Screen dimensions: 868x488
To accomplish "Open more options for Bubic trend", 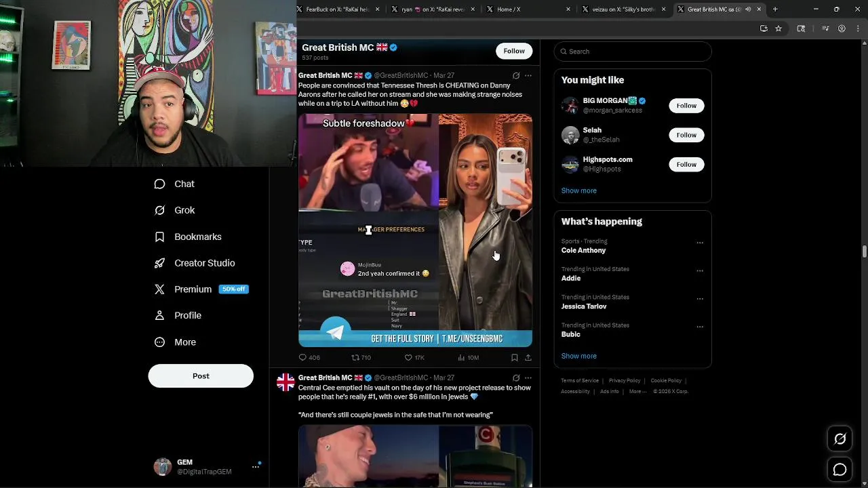I will 700,327.
